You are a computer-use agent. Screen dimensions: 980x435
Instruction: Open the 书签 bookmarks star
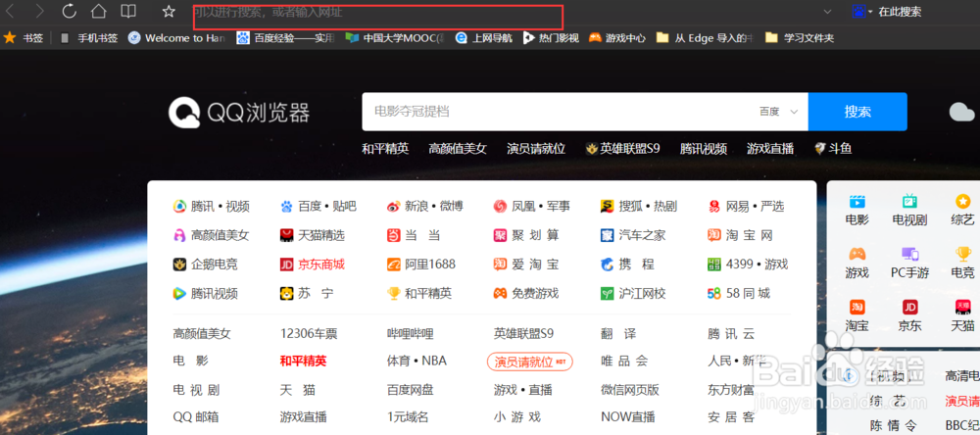[x=24, y=38]
